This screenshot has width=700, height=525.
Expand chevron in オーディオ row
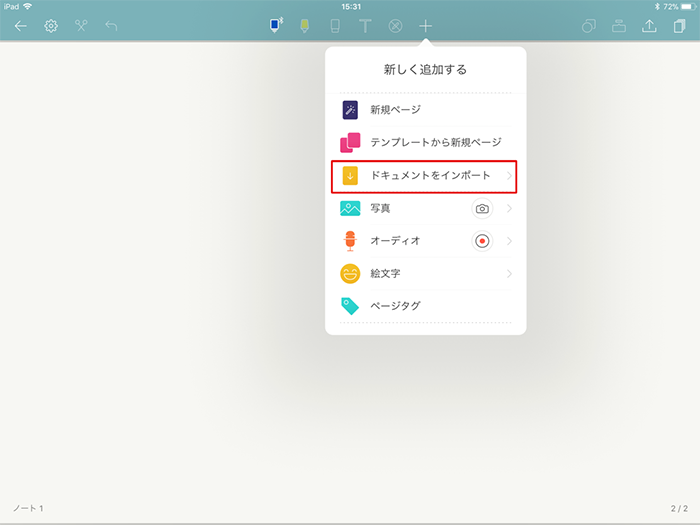(509, 241)
